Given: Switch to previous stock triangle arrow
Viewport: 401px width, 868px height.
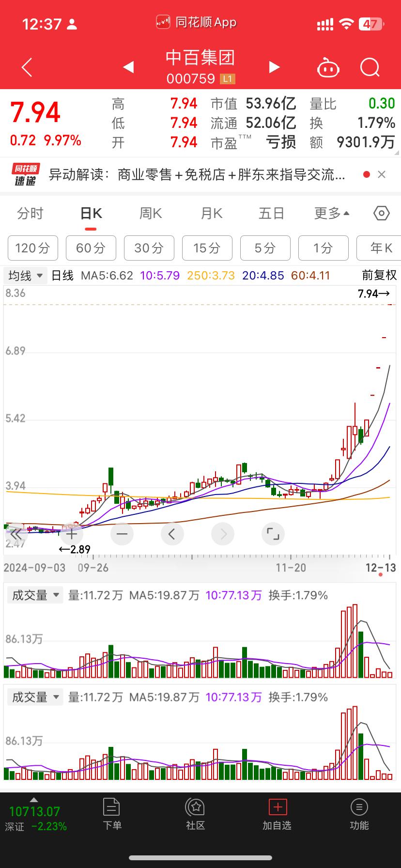Looking at the screenshot, I should coord(128,67).
